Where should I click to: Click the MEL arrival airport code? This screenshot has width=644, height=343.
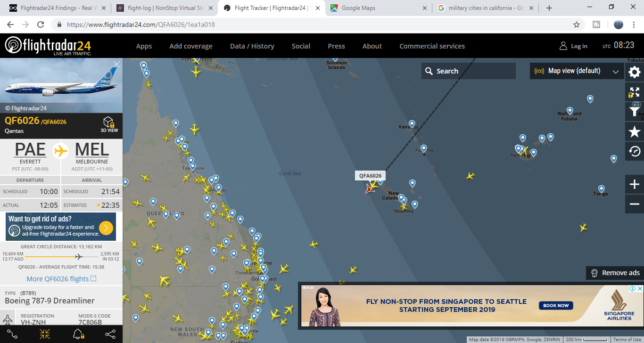click(92, 150)
